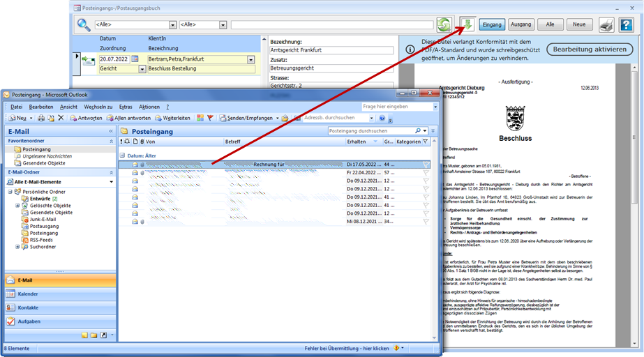Click the Outlook print toolbar icon
644x357 pixels.
[x=41, y=118]
